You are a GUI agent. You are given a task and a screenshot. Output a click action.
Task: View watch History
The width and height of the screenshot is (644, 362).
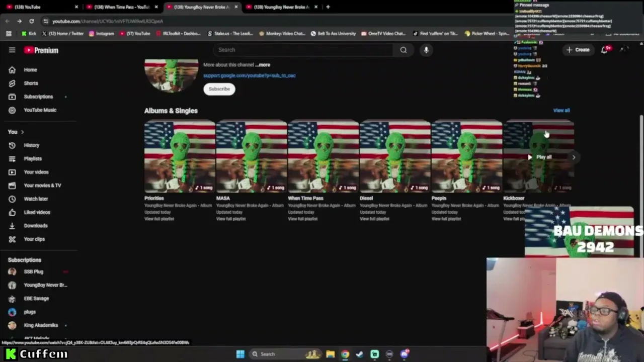point(31,145)
